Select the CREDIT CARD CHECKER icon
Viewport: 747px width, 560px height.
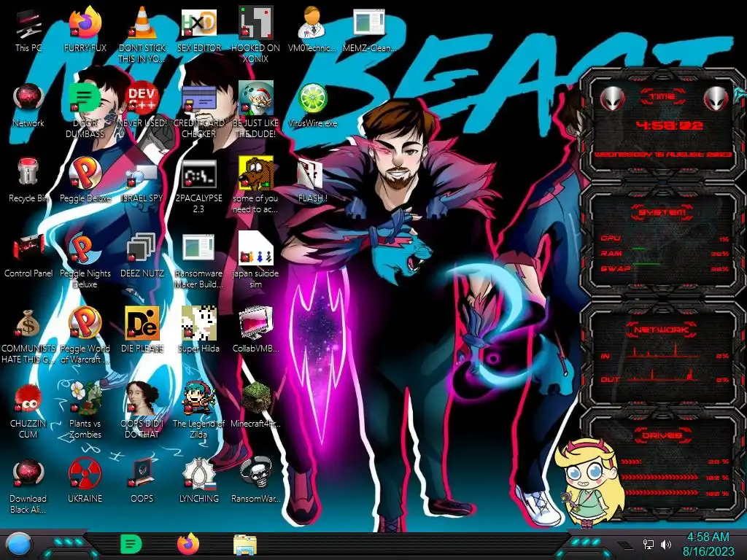pos(198,98)
